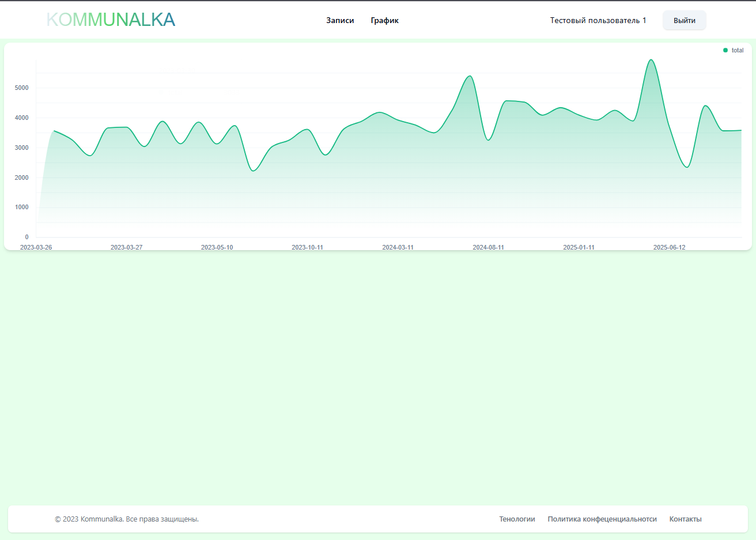This screenshot has height=540, width=756.
Task: Click the copyright text in the footer
Action: click(127, 519)
